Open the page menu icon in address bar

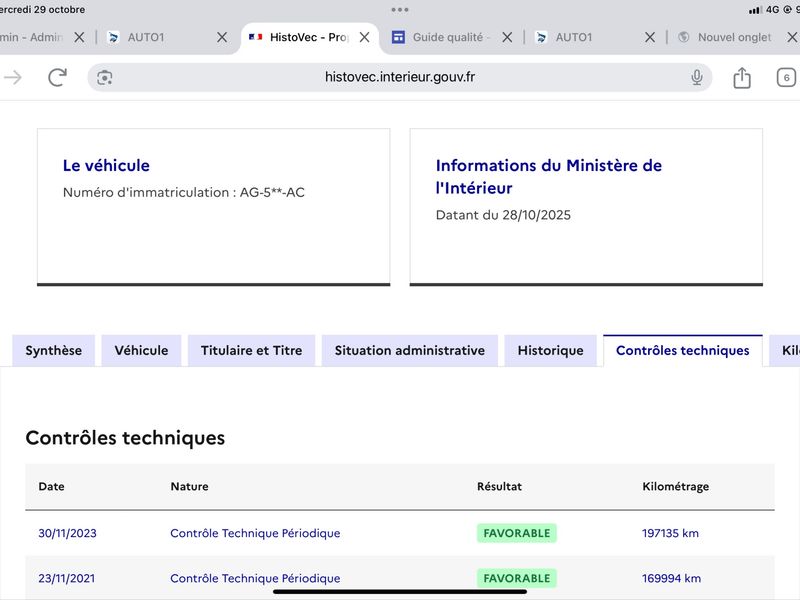105,77
